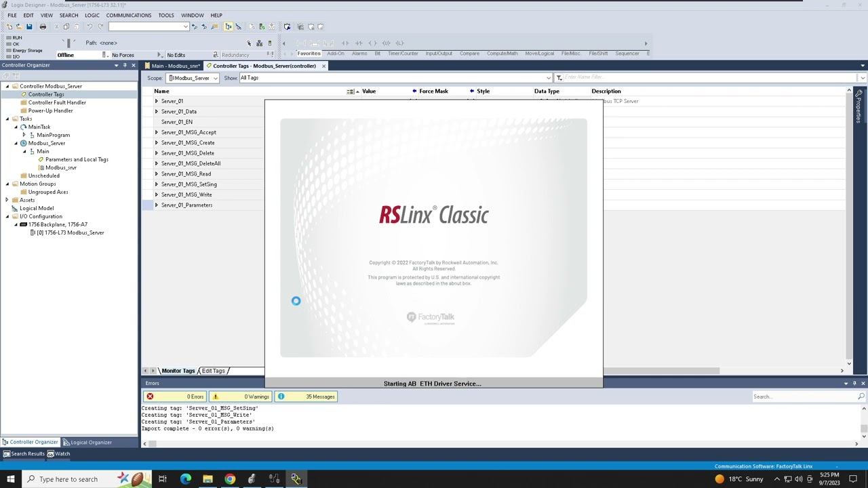Click the messages info icon
This screenshot has height=488, width=868.
click(281, 396)
